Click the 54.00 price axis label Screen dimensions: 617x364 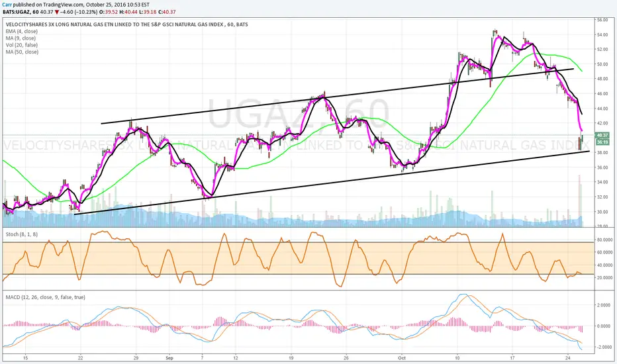coord(602,34)
